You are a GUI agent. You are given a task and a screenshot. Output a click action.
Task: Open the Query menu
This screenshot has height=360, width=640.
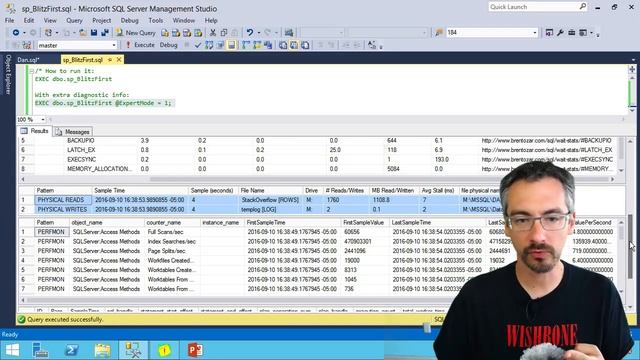click(x=74, y=20)
